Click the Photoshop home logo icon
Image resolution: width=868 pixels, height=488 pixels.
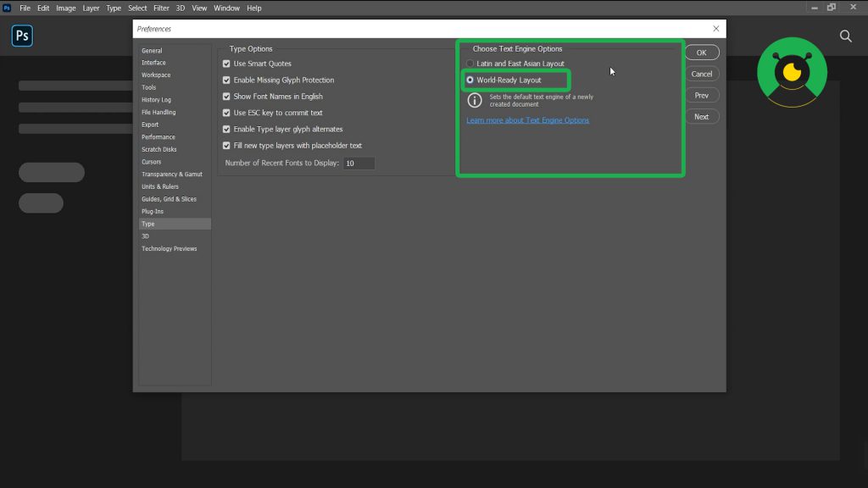[x=22, y=36]
